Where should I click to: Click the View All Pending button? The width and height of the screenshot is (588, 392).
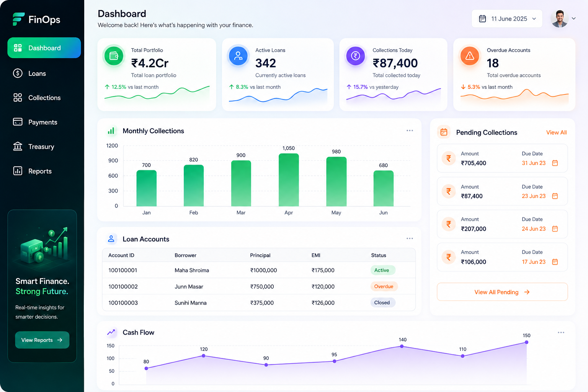coord(502,292)
